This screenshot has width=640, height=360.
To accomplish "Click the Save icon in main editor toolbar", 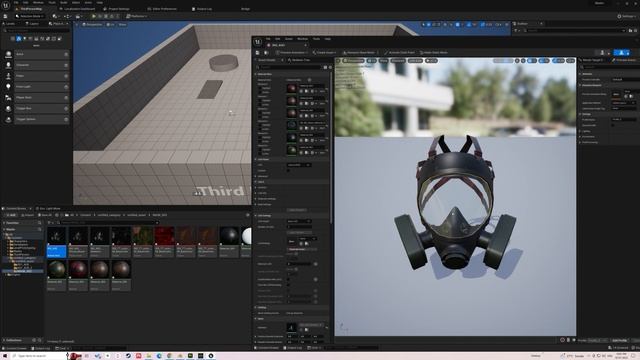I will point(5,16).
